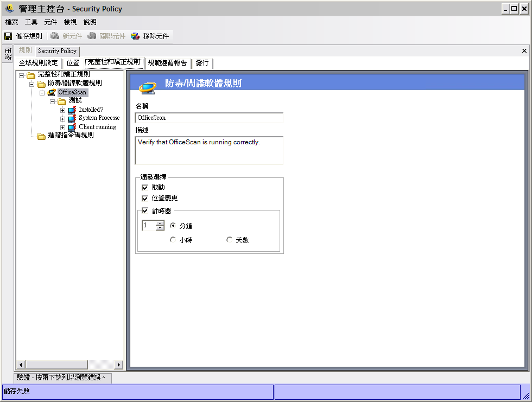Image resolution: width=532 pixels, height=402 pixels.
Task: Click 儲存失敗 status bar message
Action: point(17,391)
